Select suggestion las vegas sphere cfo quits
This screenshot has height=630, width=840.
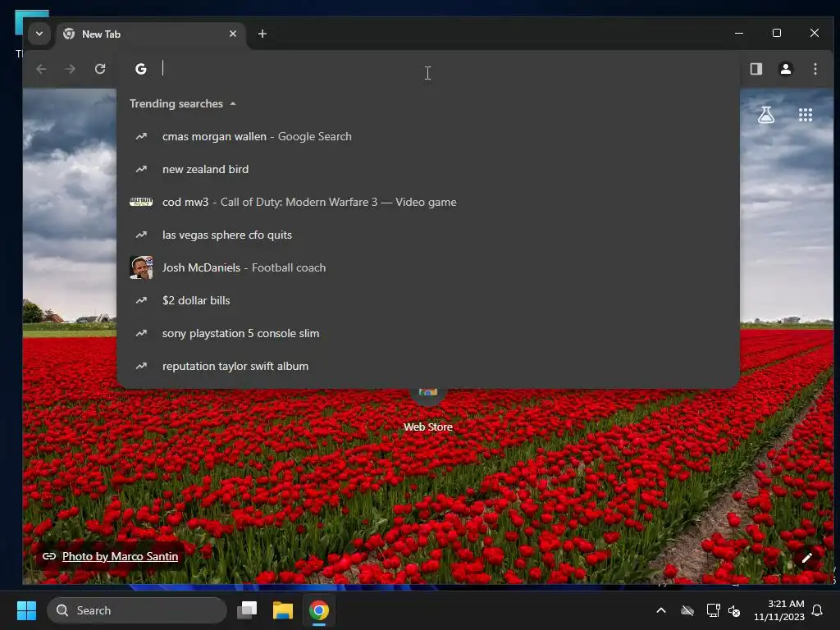coord(428,235)
